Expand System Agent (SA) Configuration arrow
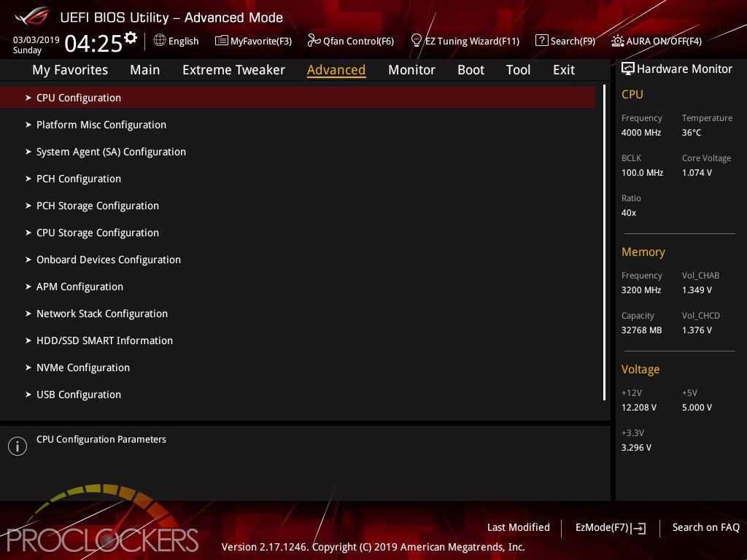Viewport: 747px width, 560px height. 28,152
